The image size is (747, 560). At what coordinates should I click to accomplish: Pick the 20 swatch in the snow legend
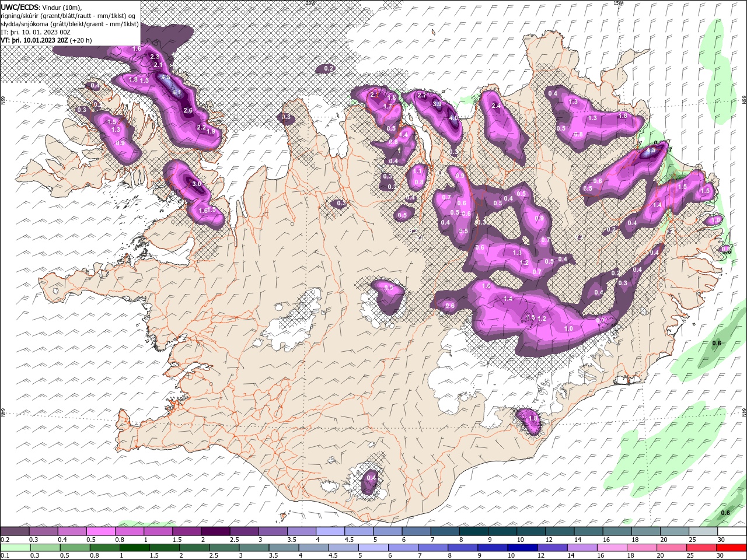point(675,531)
